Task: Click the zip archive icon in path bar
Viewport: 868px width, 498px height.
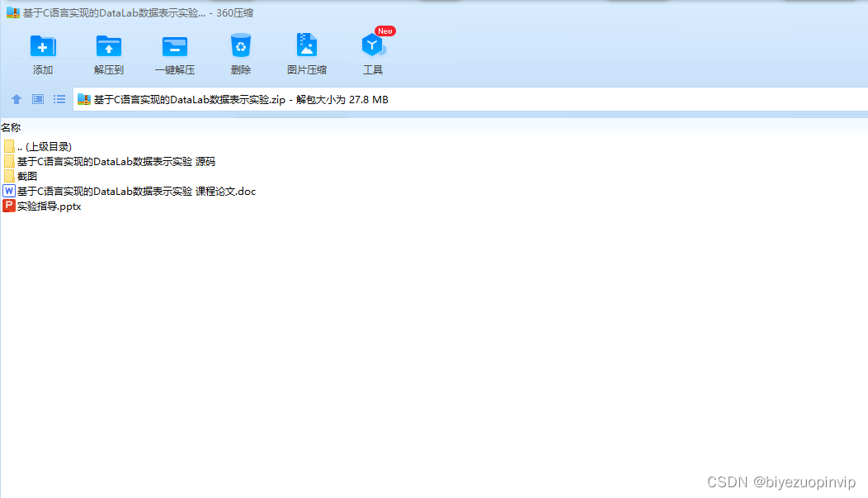Action: pyautogui.click(x=84, y=100)
